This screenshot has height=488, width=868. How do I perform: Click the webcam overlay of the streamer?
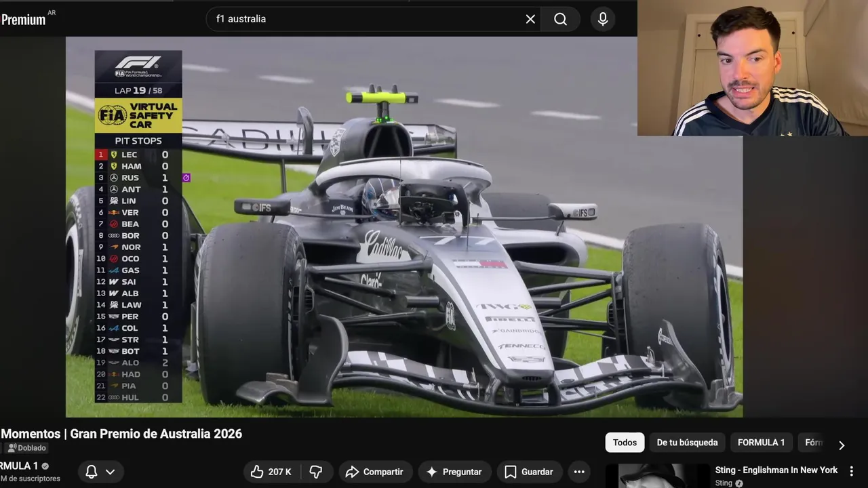[753, 68]
